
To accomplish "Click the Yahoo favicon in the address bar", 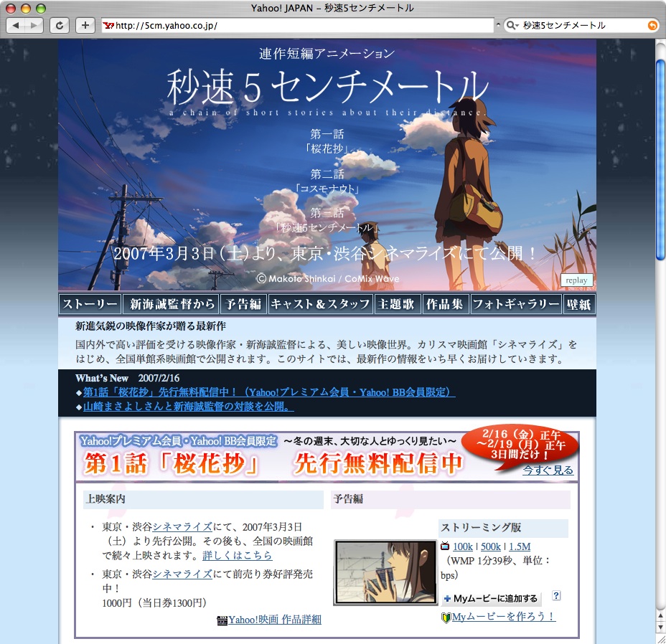I will pos(108,26).
